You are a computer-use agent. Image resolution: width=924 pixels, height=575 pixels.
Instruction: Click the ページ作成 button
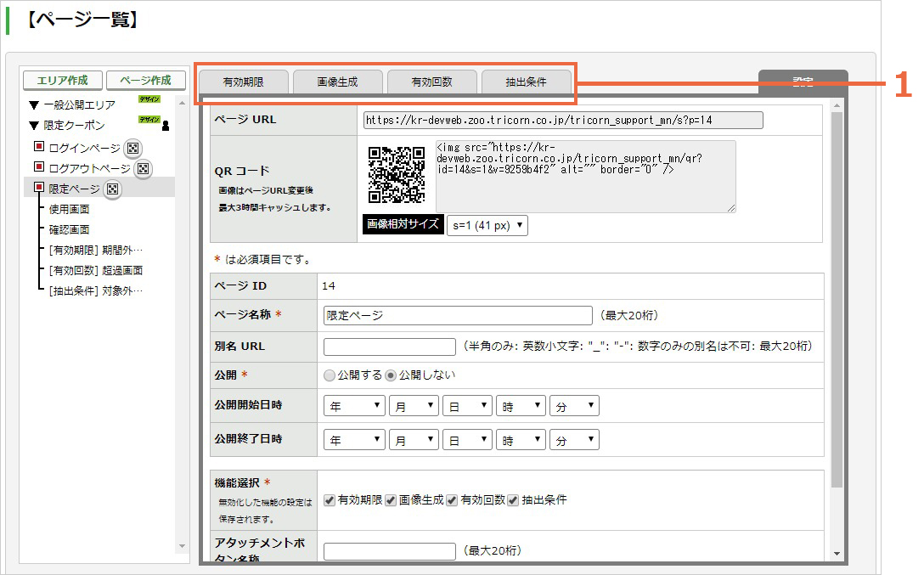tap(145, 80)
